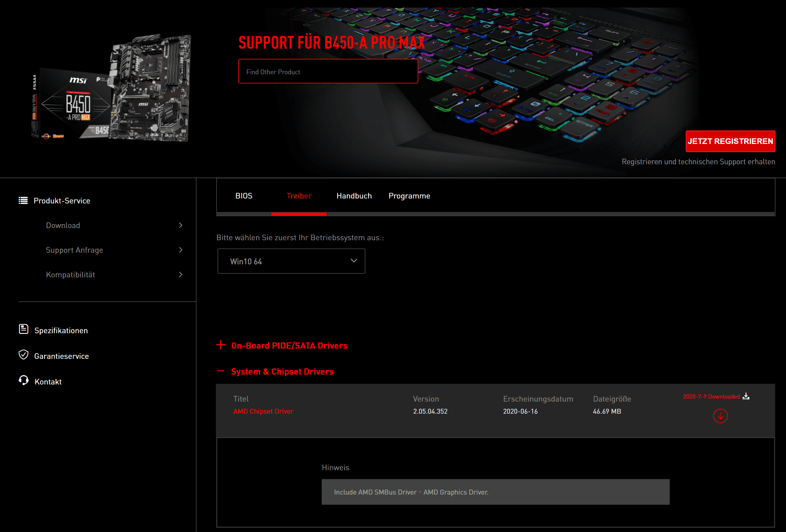Collapse System & Chipset Drivers minus icon
Screen dimensions: 786x532
(x=220, y=371)
